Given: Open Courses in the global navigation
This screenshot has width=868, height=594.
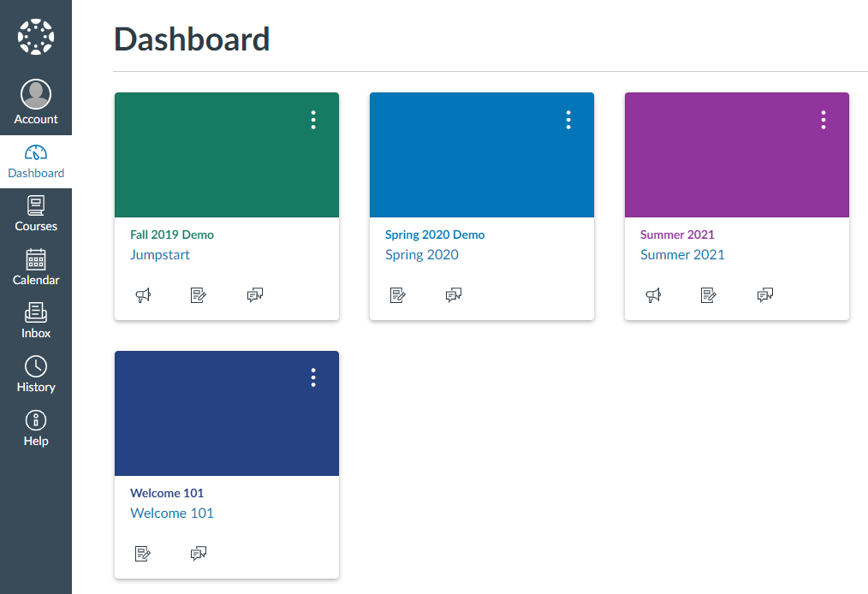Looking at the screenshot, I should pos(36,214).
